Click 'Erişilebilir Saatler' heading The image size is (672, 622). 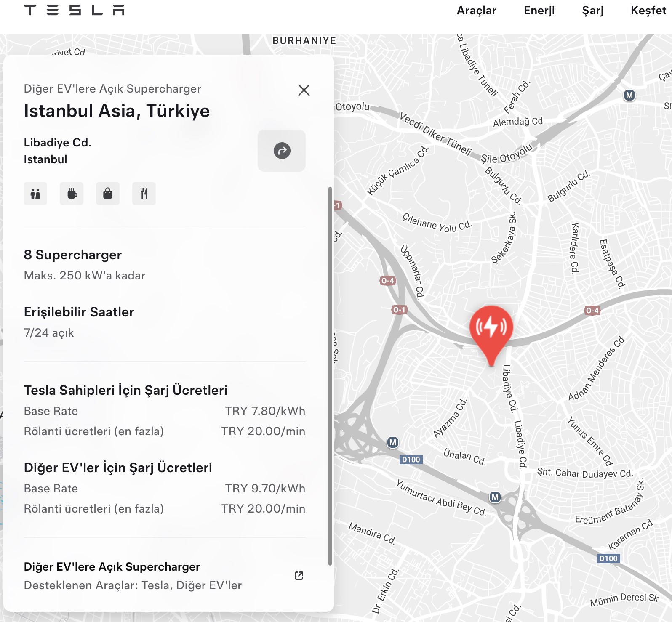coord(79,312)
